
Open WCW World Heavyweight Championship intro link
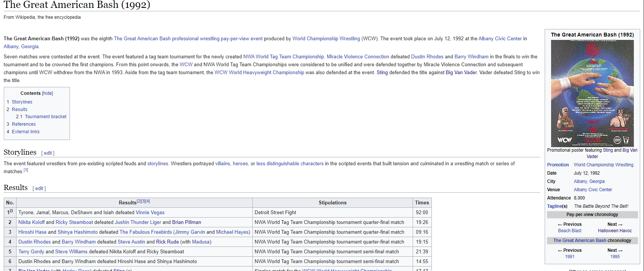(x=259, y=73)
